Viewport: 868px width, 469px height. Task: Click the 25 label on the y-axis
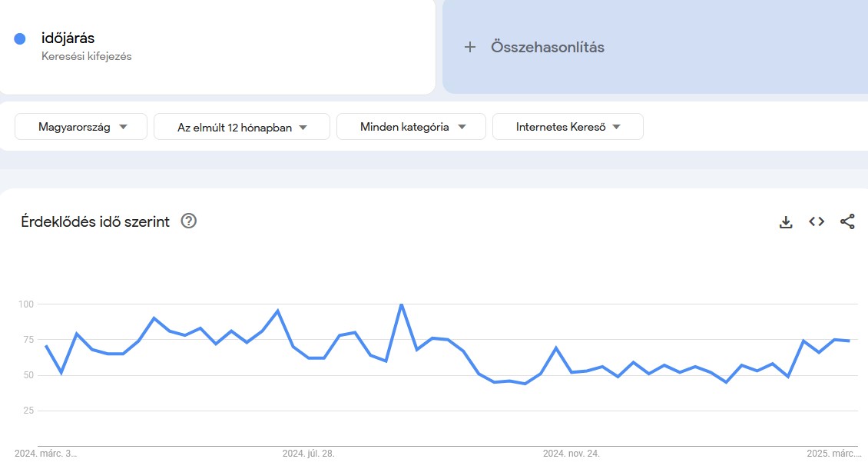(x=28, y=411)
